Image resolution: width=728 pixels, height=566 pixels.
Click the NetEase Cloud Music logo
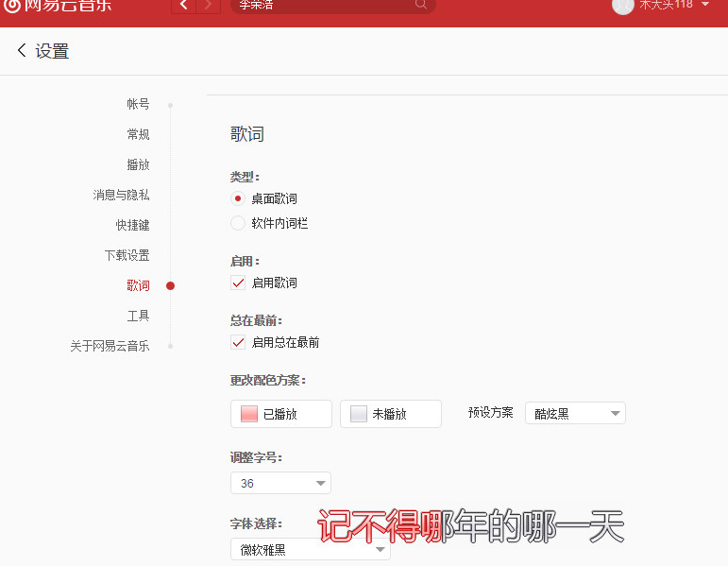pyautogui.click(x=58, y=6)
